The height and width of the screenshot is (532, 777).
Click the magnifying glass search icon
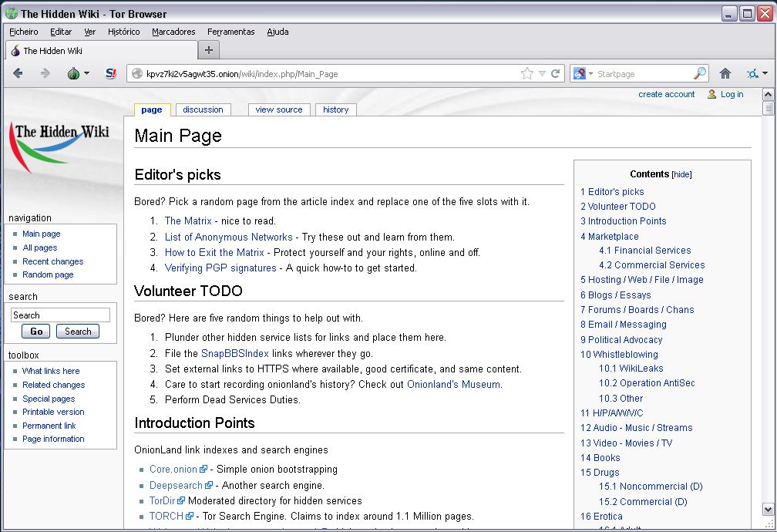click(x=700, y=73)
